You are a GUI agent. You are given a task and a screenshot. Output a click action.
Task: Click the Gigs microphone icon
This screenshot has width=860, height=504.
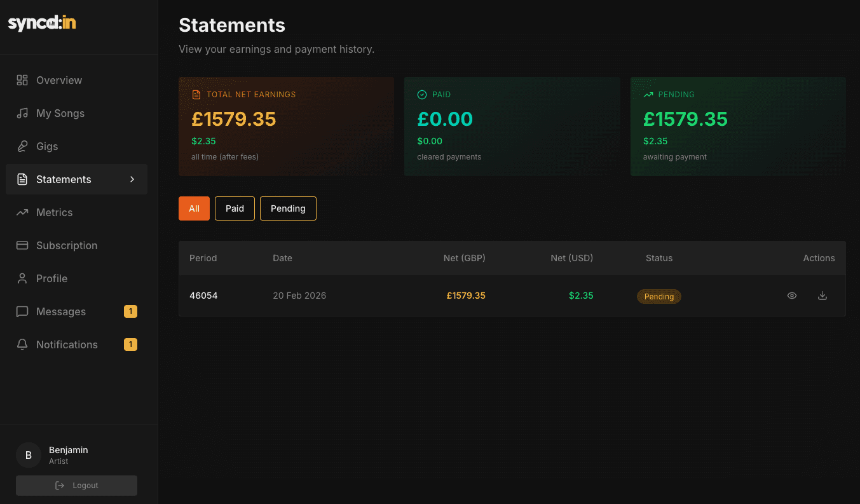(x=22, y=146)
